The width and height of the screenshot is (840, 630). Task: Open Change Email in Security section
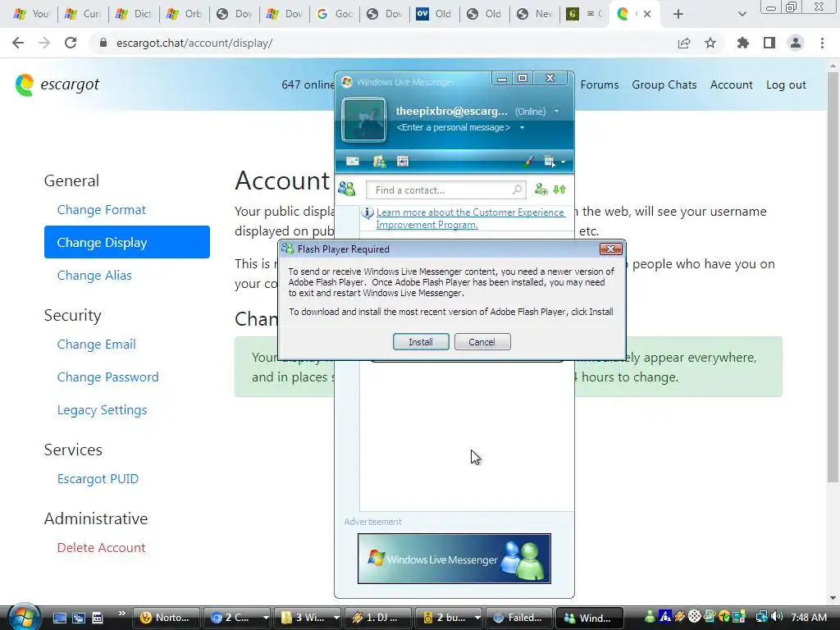tap(97, 344)
